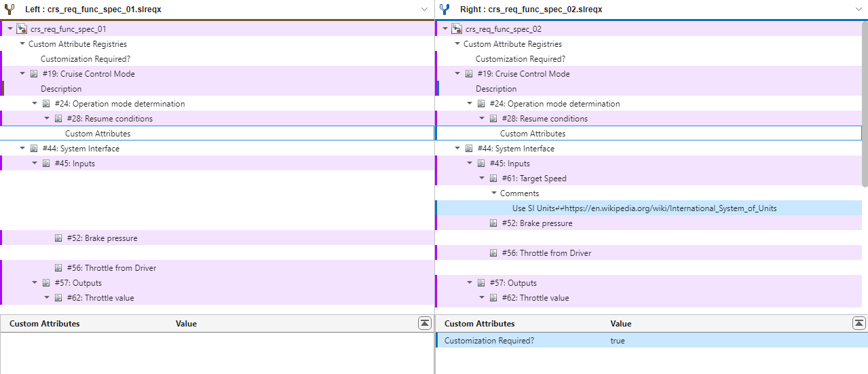Collapse the right Custom Attributes details panel
The width and height of the screenshot is (868, 374).
pos(859,323)
